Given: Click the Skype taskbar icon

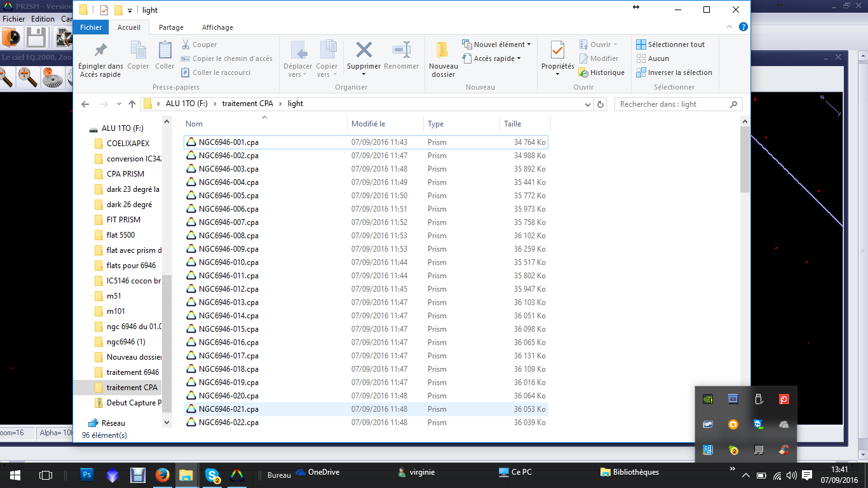Looking at the screenshot, I should [212, 474].
